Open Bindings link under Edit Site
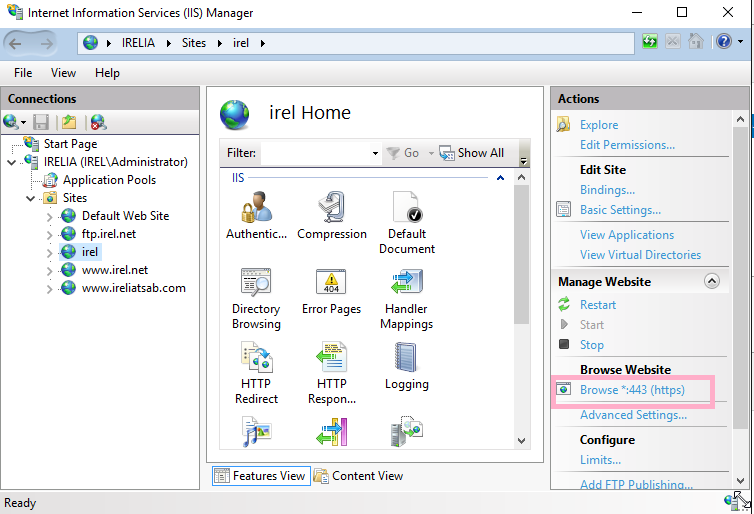The height and width of the screenshot is (514, 754). point(607,190)
